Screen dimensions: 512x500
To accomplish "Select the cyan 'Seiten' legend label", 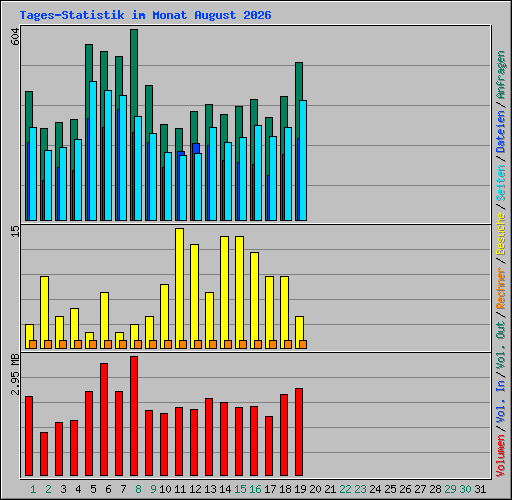I will tap(501, 183).
